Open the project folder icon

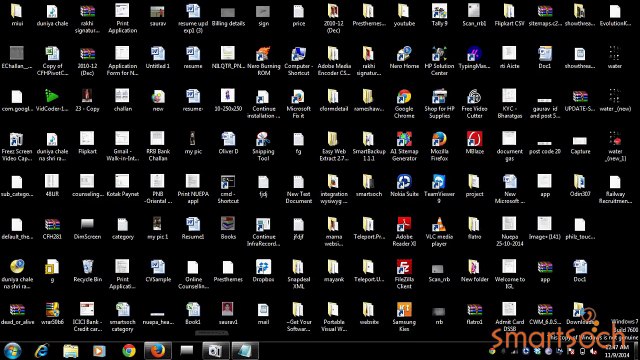coord(474,185)
